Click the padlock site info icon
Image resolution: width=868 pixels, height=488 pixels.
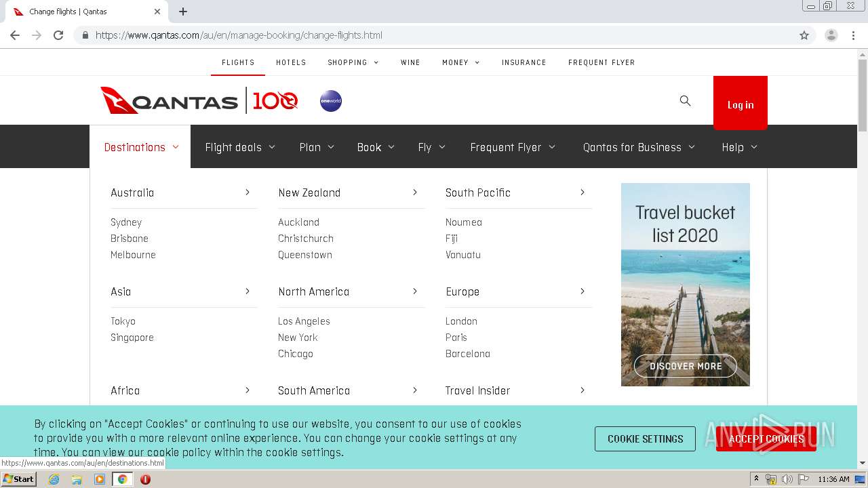tap(85, 35)
